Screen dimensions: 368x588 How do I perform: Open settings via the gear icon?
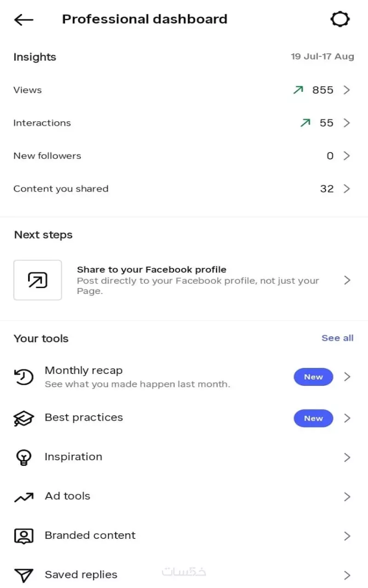[x=340, y=19]
